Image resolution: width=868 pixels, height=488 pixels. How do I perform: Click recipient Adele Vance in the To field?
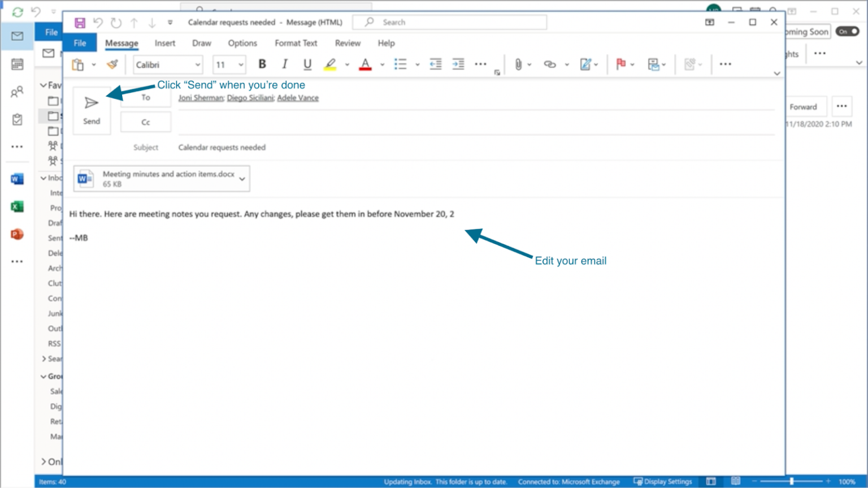click(298, 97)
